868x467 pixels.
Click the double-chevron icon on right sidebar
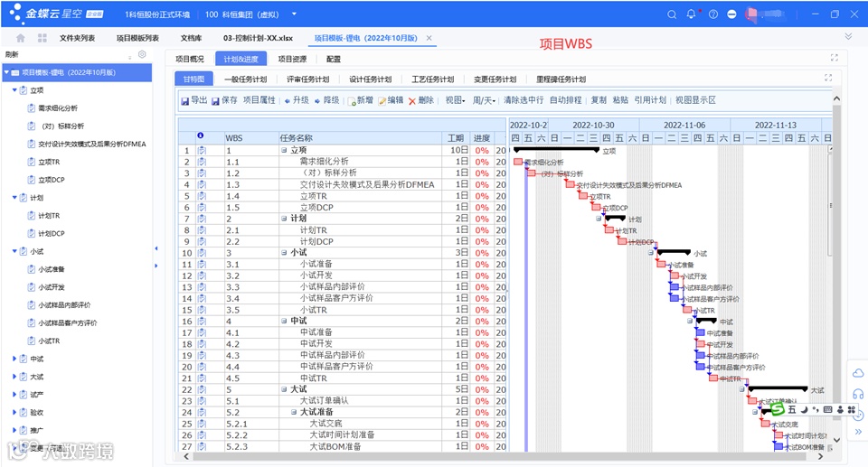pyautogui.click(x=858, y=432)
